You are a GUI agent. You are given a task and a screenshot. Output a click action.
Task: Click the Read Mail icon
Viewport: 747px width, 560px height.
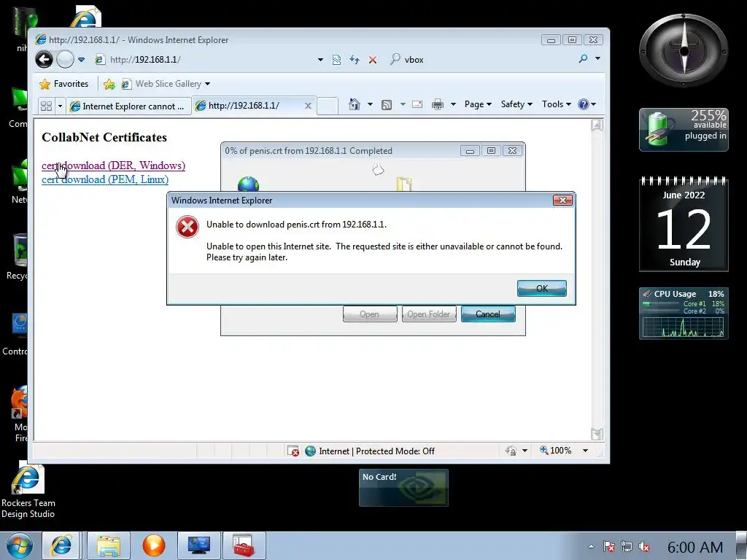click(x=417, y=104)
